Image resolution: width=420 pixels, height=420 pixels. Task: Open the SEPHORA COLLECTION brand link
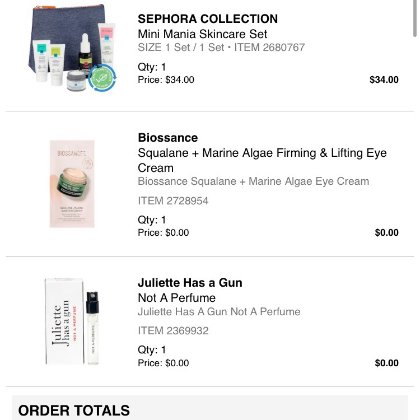[x=208, y=19]
